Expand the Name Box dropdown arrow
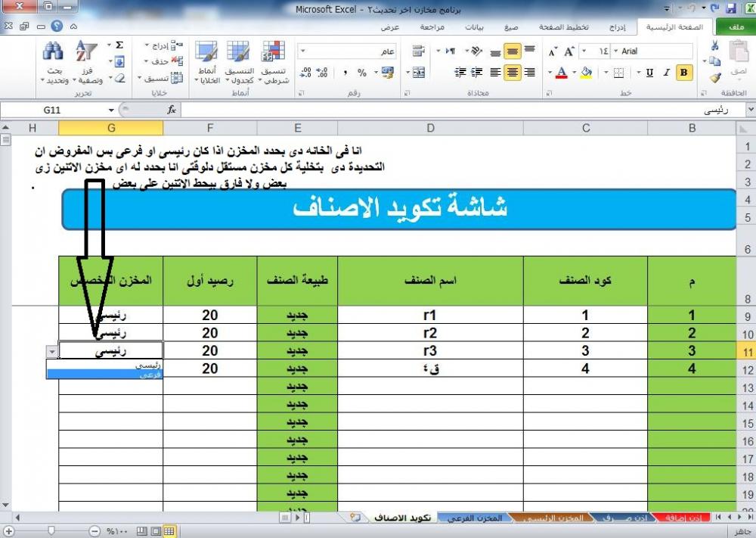Image resolution: width=756 pixels, height=538 pixels. (x=111, y=110)
